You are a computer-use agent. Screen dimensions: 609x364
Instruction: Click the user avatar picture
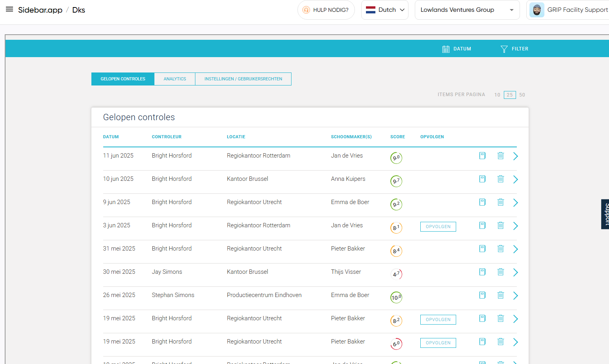tap(537, 10)
